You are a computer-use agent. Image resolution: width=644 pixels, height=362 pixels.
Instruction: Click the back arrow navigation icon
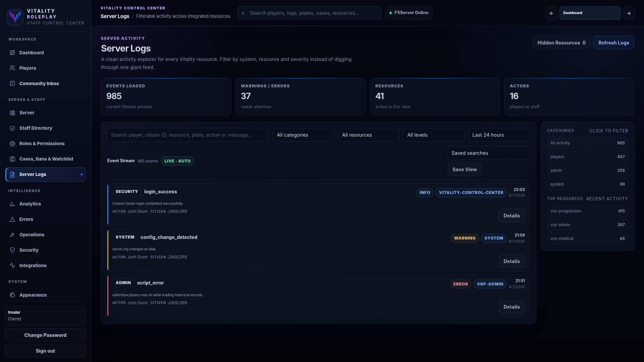551,13
